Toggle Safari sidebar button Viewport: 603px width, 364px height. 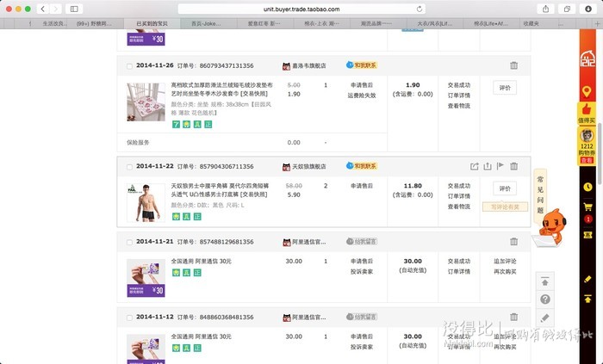[74, 9]
